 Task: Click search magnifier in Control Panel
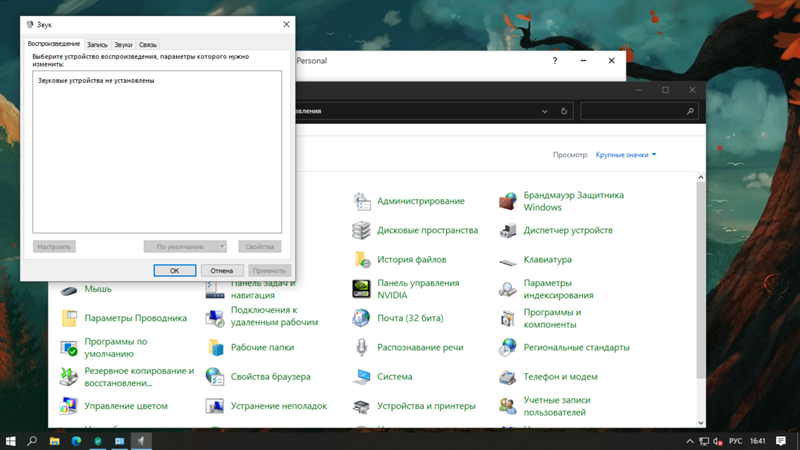pos(690,111)
